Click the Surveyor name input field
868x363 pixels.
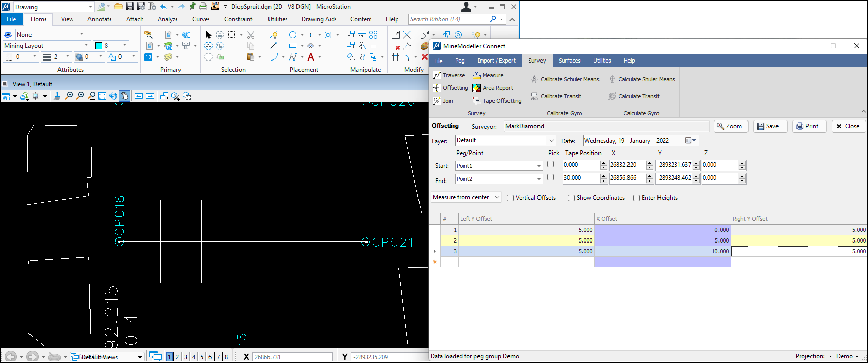pyautogui.click(x=606, y=126)
